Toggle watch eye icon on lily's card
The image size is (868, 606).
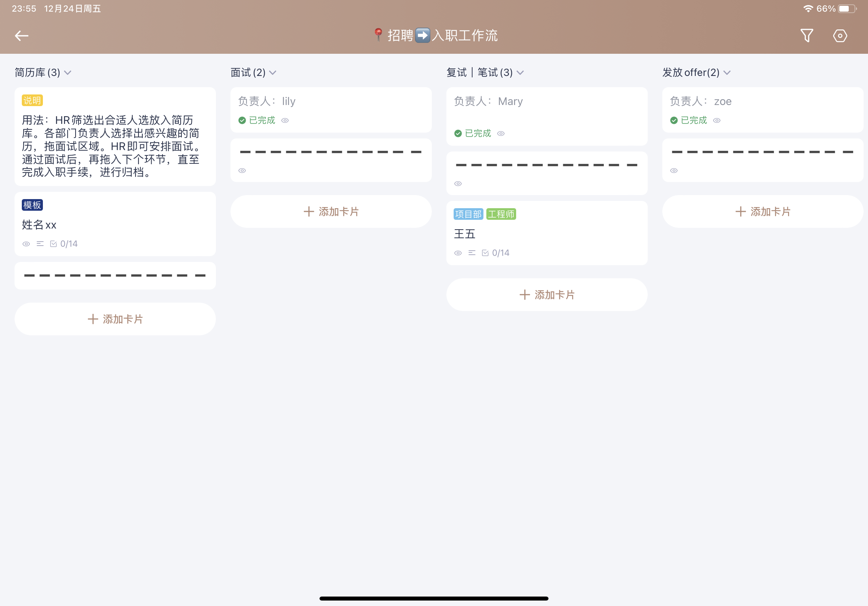285,120
